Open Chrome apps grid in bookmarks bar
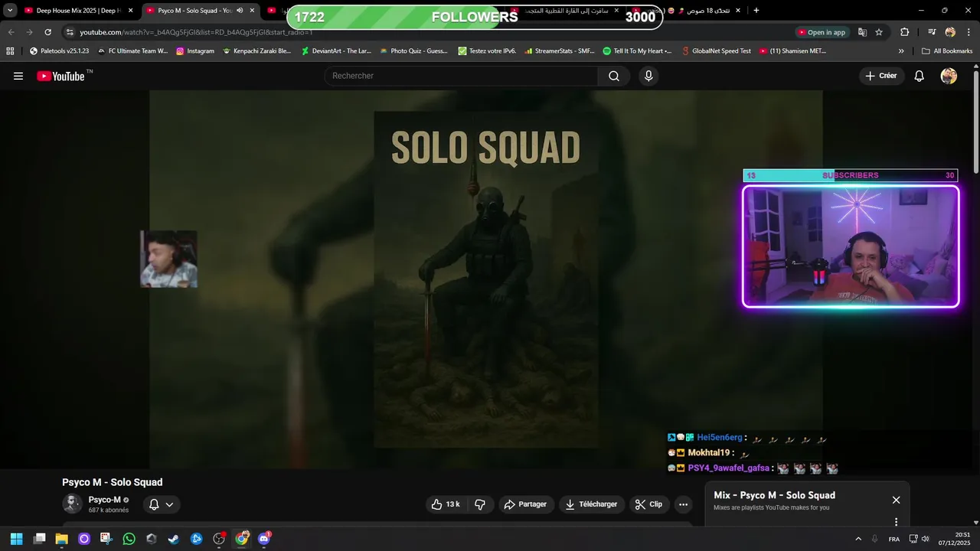Viewport: 980px width, 551px height. click(x=10, y=51)
